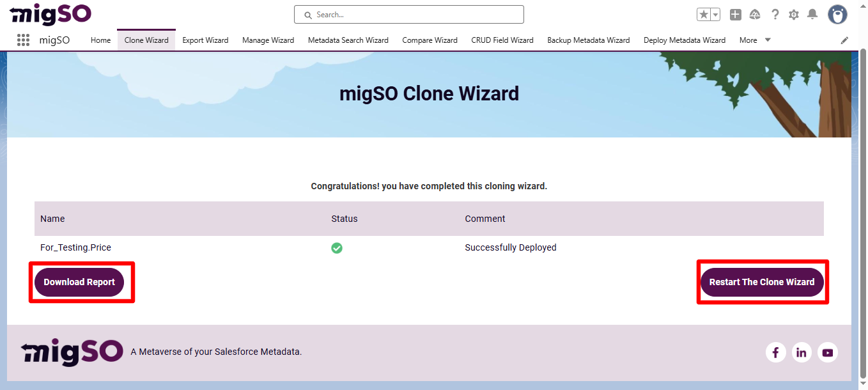
Task: View notifications bell icon
Action: click(x=812, y=15)
